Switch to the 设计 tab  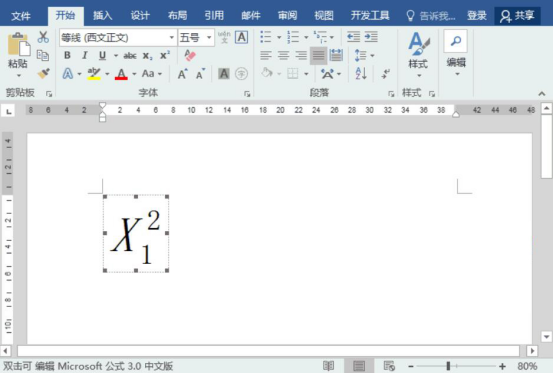point(140,16)
